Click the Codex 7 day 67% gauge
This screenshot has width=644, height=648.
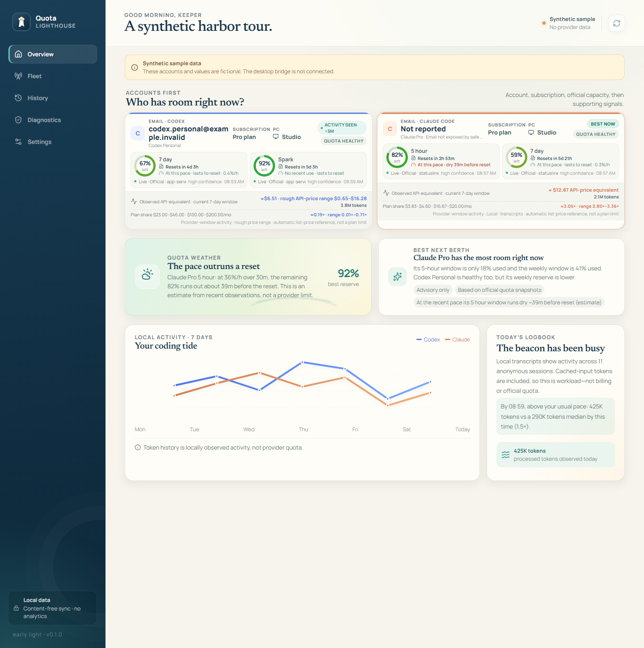[x=145, y=166]
